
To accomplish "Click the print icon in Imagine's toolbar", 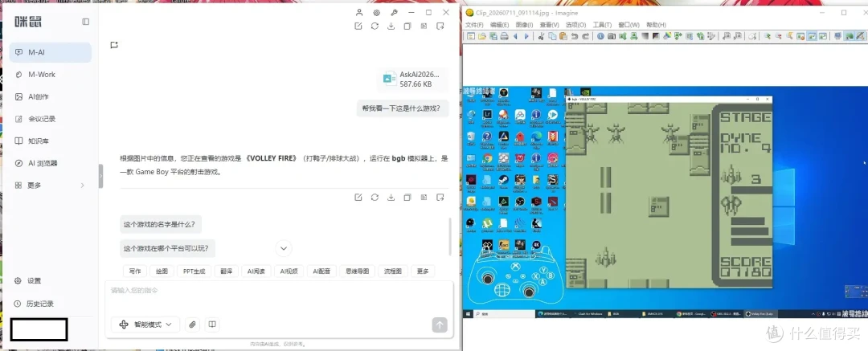I will click(504, 36).
